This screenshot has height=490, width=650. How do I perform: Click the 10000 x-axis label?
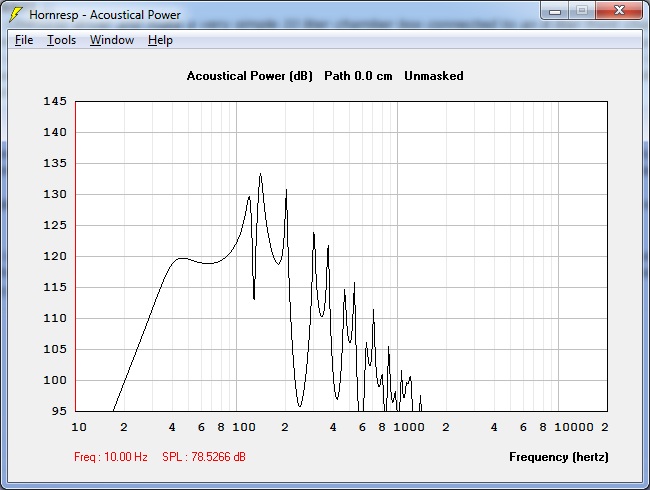(574, 427)
